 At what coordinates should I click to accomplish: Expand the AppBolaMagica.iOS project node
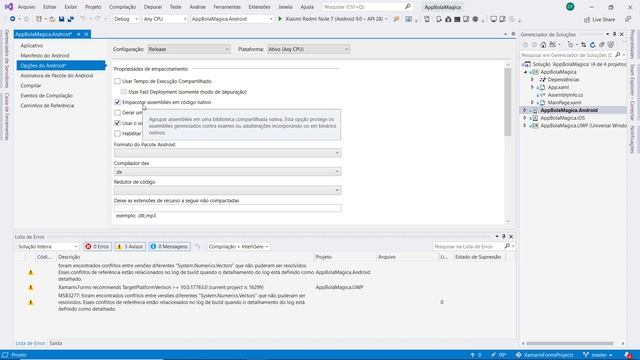(x=525, y=118)
